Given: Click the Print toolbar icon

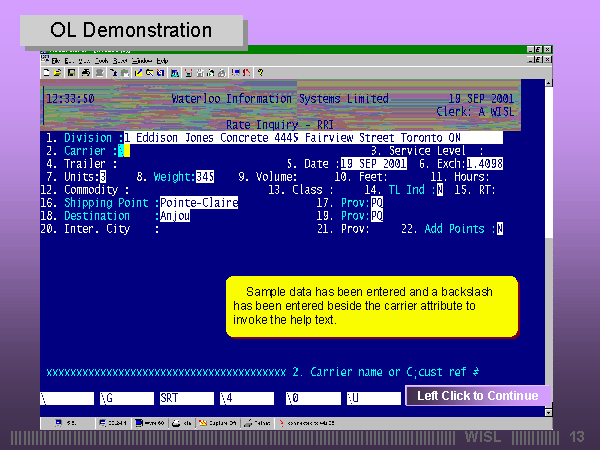Looking at the screenshot, I should coord(85,73).
